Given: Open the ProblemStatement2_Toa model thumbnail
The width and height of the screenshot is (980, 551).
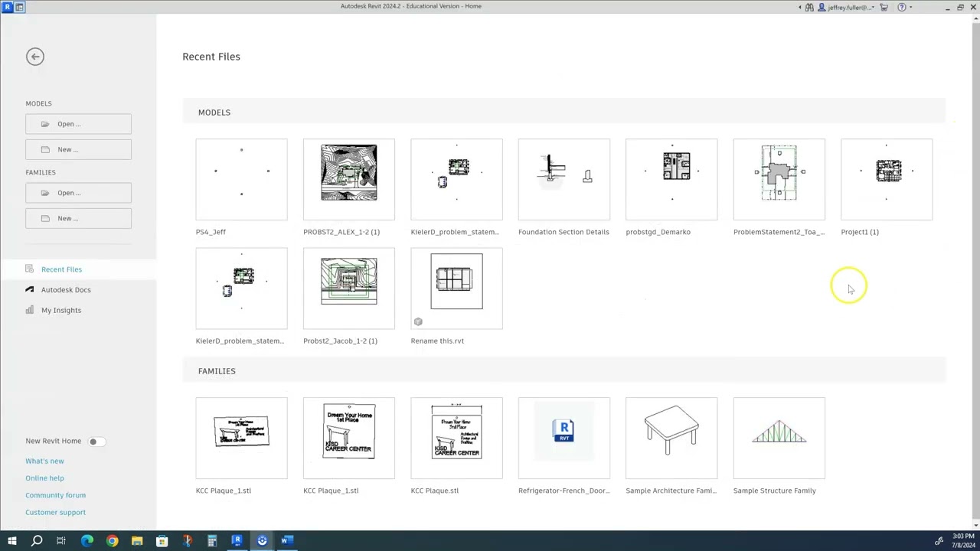Looking at the screenshot, I should tap(779, 179).
